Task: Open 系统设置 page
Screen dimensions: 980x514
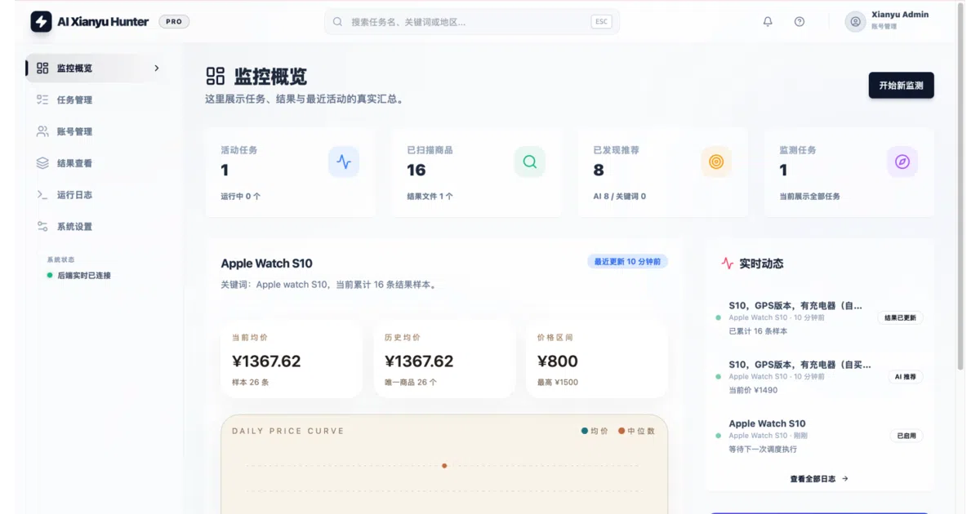Action: pyautogui.click(x=99, y=227)
